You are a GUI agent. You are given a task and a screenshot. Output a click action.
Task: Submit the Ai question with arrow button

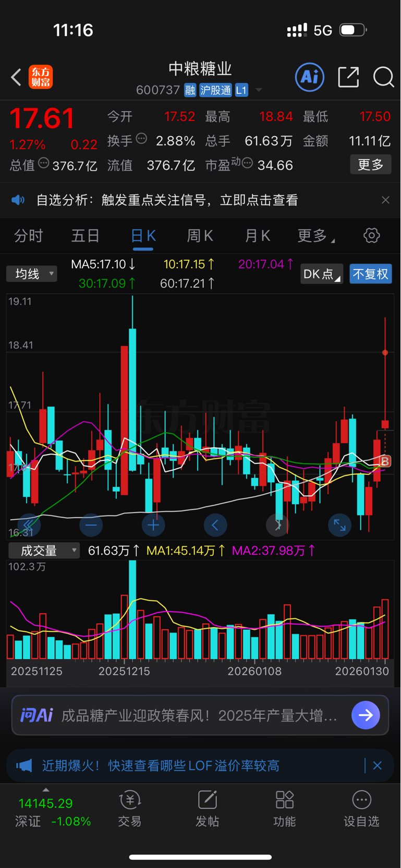366,715
